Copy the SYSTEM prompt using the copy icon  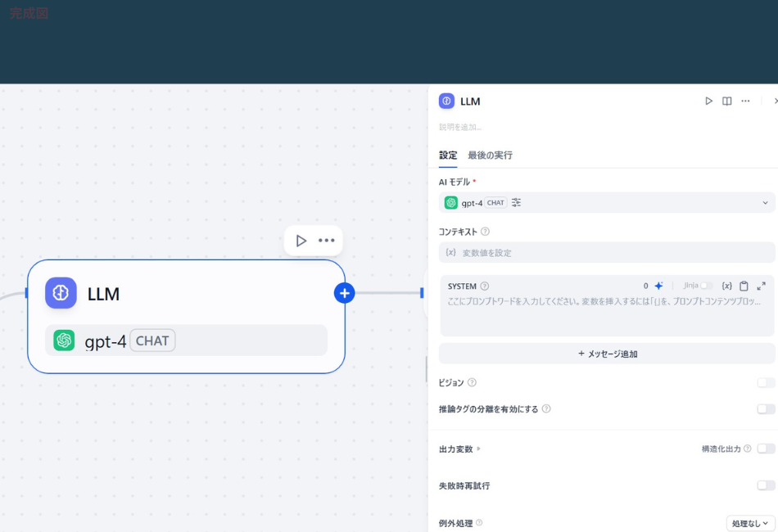point(744,286)
